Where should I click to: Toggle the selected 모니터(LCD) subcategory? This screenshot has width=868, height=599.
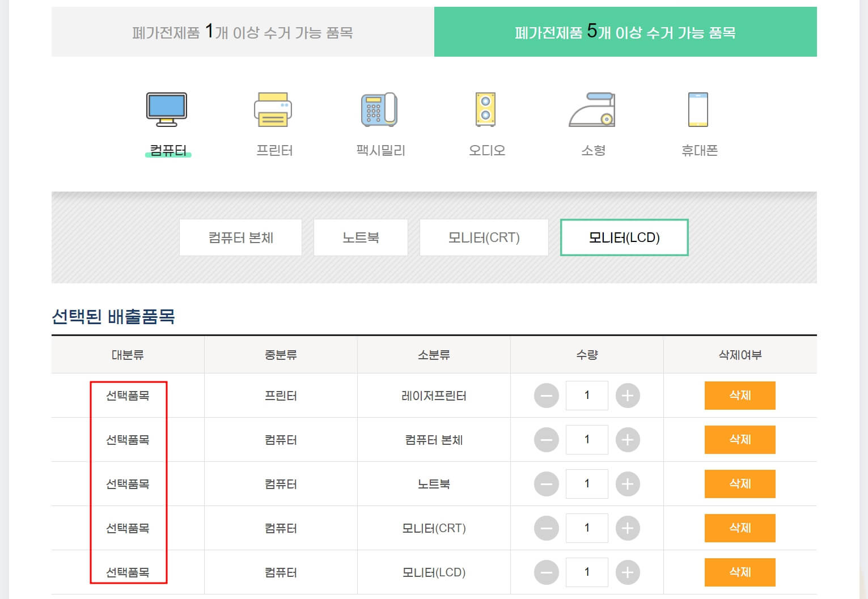coord(624,237)
